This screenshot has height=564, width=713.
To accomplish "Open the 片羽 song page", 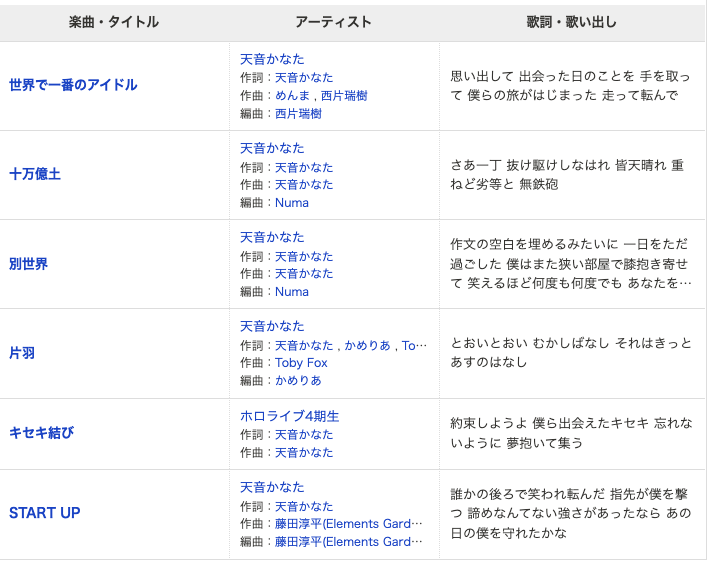I will 22,353.
